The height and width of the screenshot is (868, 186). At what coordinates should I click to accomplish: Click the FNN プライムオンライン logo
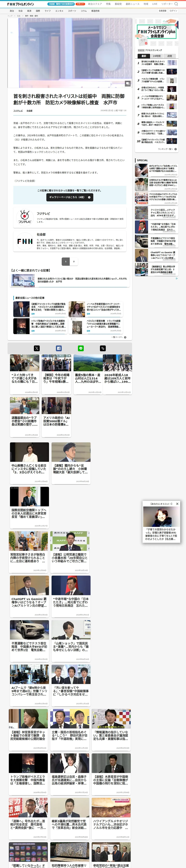tap(21, 4)
